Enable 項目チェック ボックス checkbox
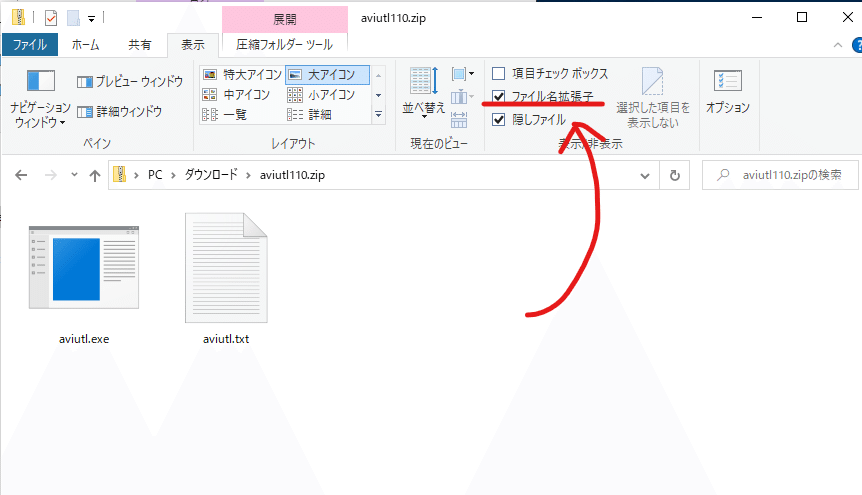The height and width of the screenshot is (495, 862). (499, 73)
